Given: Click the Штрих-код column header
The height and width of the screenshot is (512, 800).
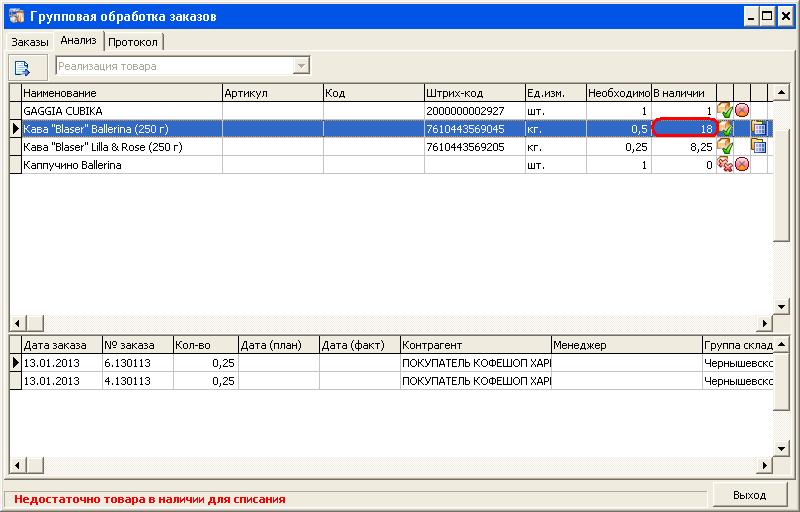Looking at the screenshot, I should (472, 93).
